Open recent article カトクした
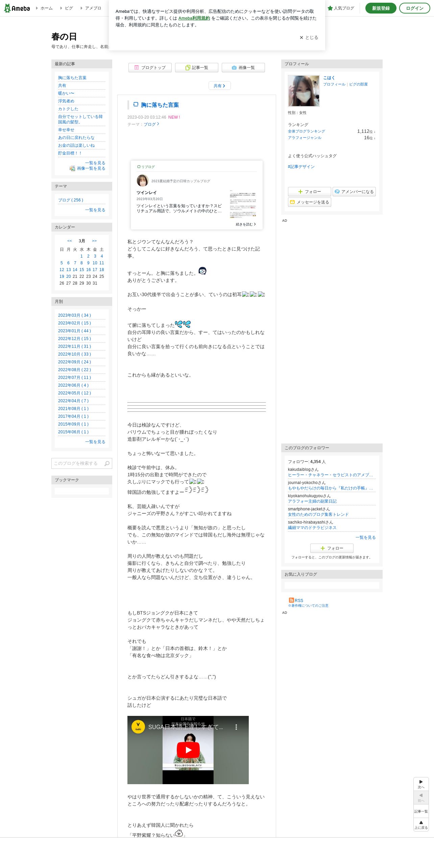 click(68, 109)
